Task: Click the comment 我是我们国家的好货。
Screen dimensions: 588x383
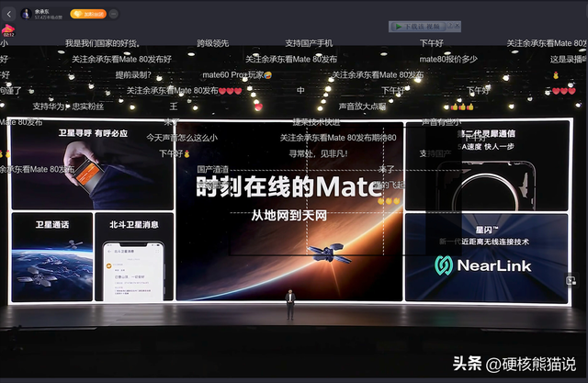Action: coord(103,43)
